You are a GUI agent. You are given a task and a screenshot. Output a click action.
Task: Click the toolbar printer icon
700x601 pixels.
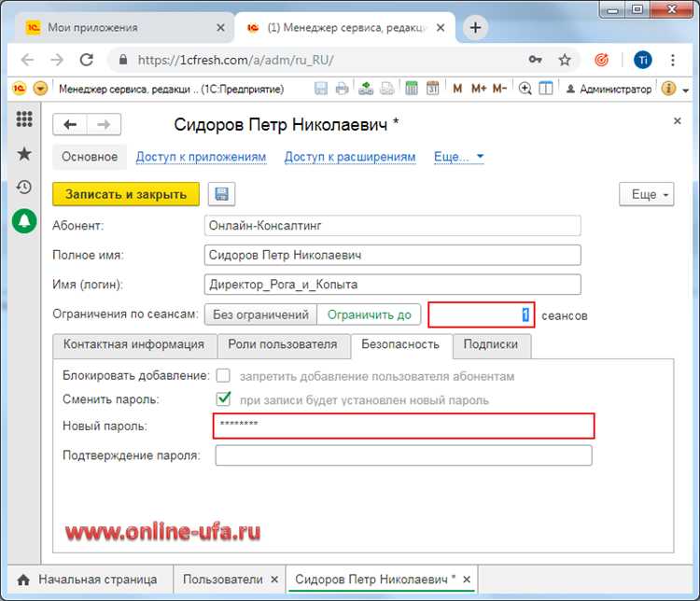coord(342,89)
